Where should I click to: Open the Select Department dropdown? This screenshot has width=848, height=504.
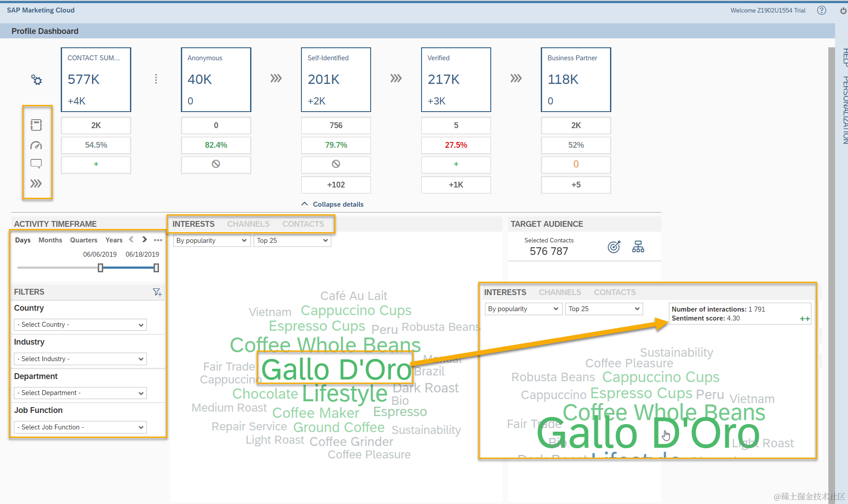pos(80,393)
